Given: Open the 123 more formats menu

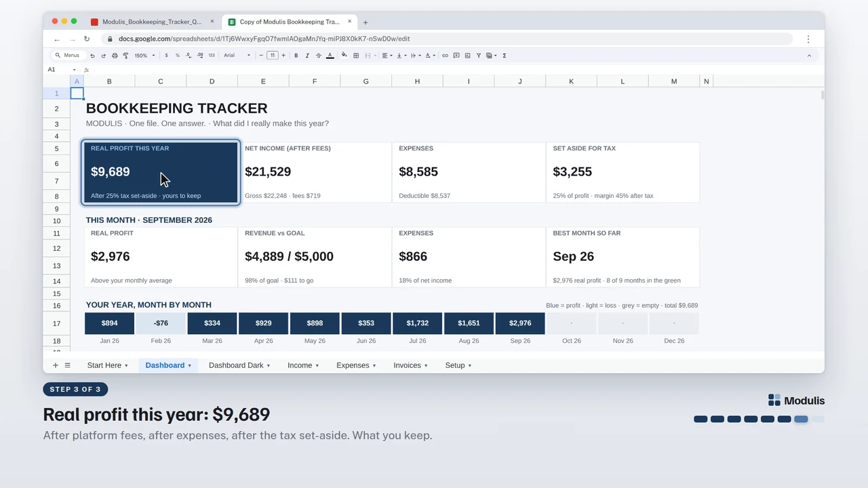Looking at the screenshot, I should (x=212, y=56).
